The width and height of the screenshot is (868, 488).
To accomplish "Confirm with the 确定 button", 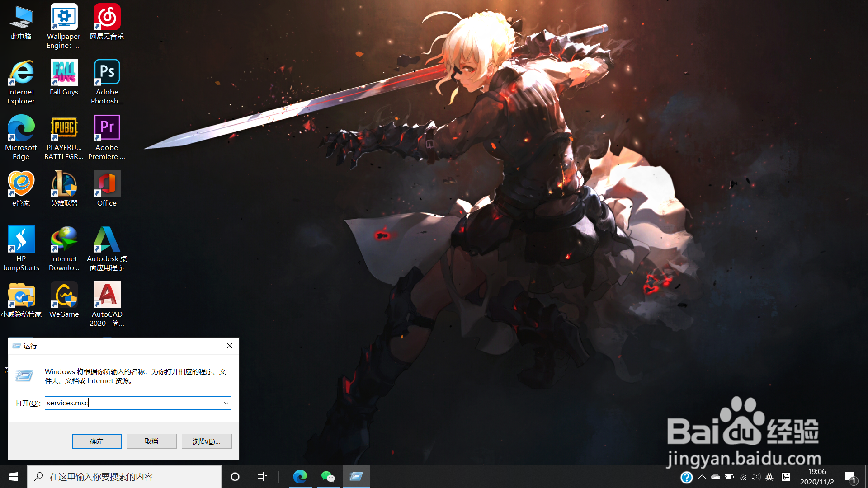I will click(97, 441).
